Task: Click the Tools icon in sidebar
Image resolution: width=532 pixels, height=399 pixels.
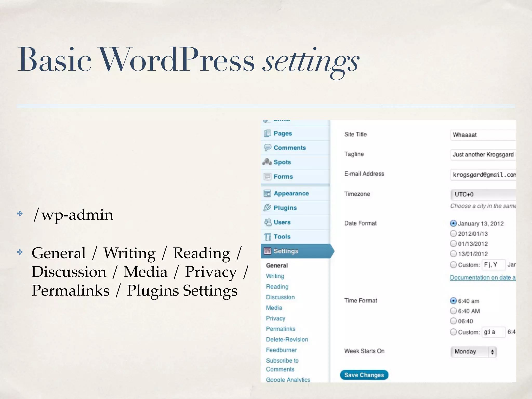Action: [267, 237]
